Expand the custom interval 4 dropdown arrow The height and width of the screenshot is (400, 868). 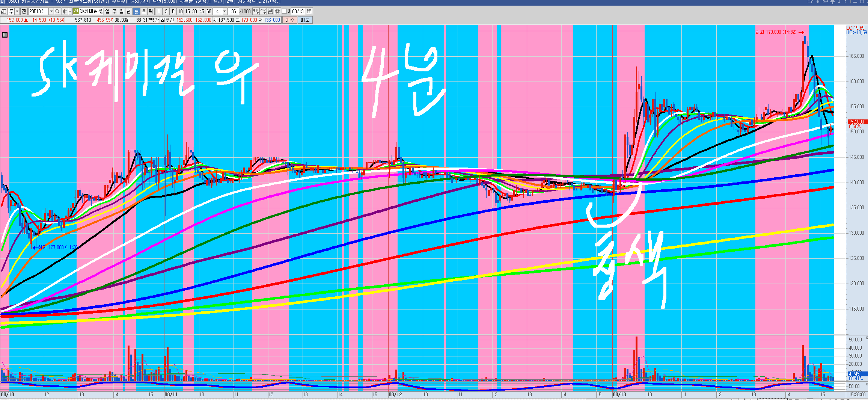click(225, 11)
